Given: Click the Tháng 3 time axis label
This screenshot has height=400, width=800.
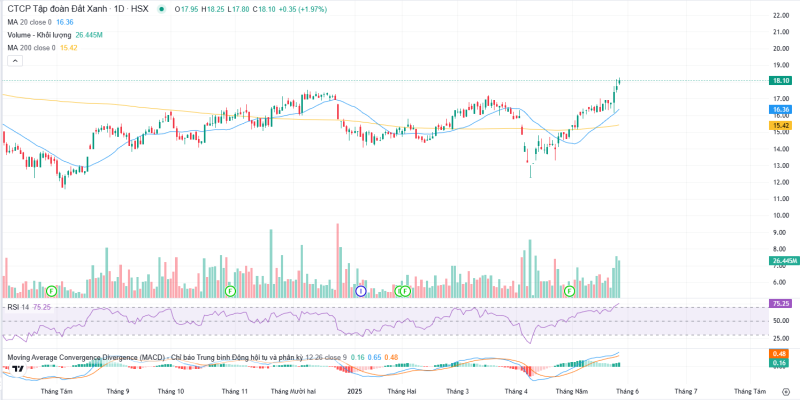Looking at the screenshot, I should (458, 391).
